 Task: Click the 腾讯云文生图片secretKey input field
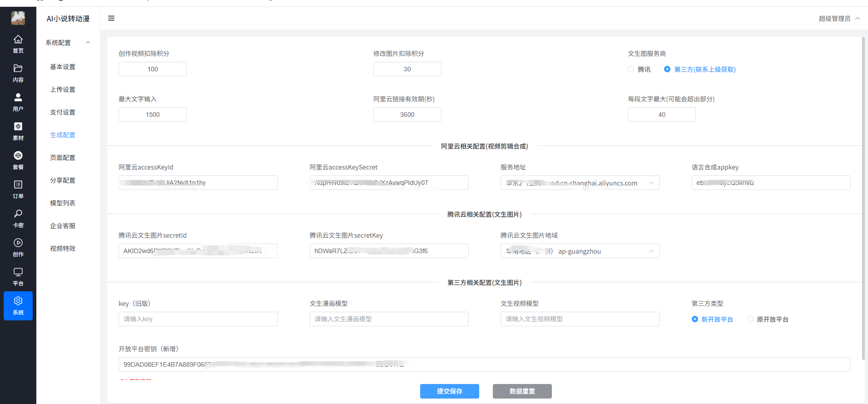[x=389, y=251]
